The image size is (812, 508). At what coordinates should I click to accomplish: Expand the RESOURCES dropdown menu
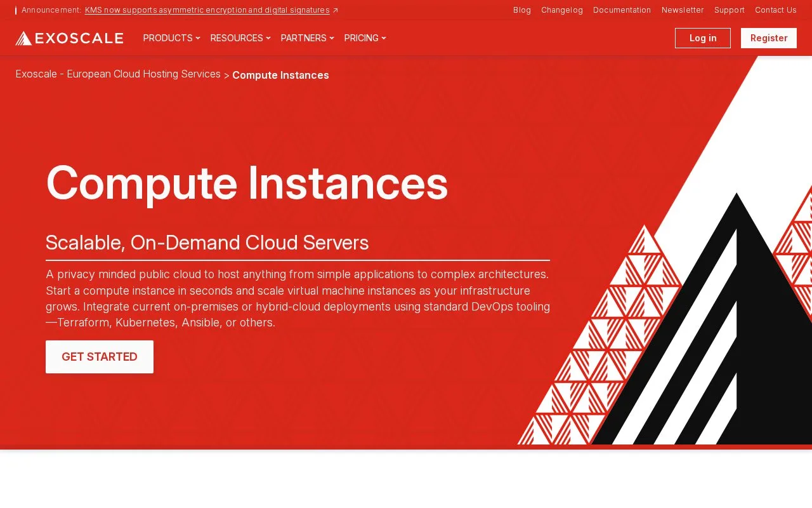point(240,38)
